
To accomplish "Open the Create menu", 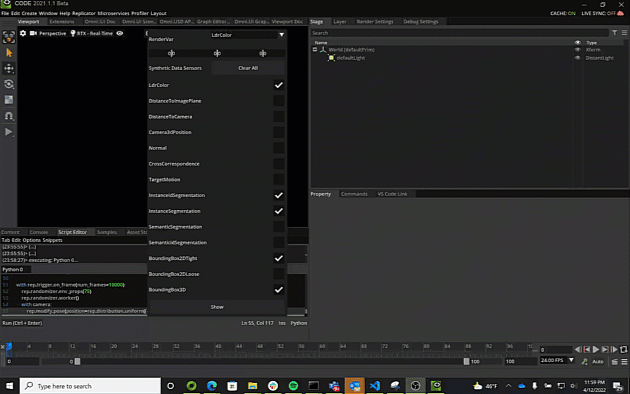I will [29, 13].
